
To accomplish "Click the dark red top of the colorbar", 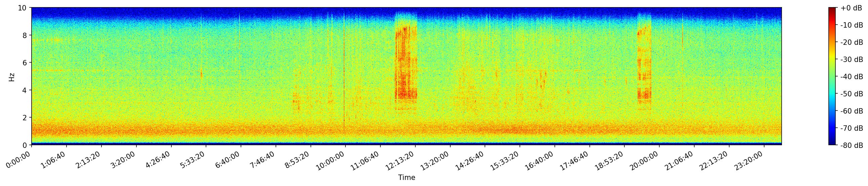I will point(832,9).
